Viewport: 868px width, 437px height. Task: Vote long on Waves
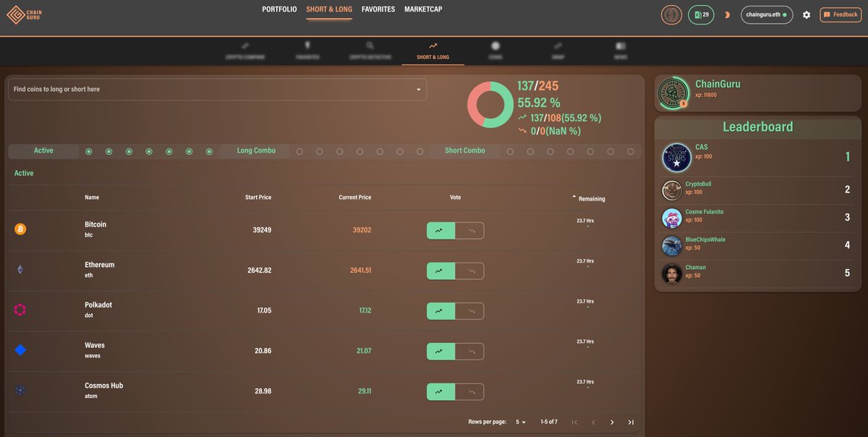pyautogui.click(x=441, y=352)
